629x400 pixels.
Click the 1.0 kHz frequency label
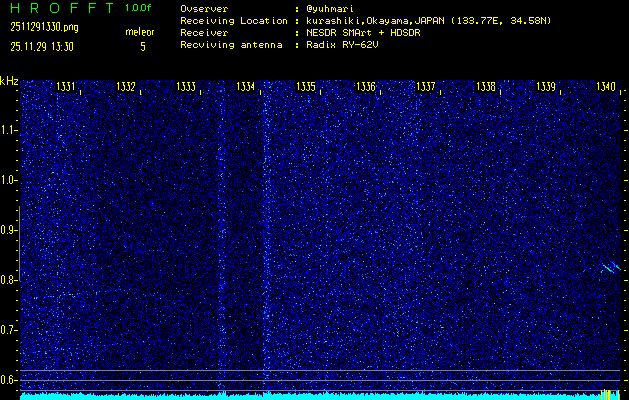point(8,180)
